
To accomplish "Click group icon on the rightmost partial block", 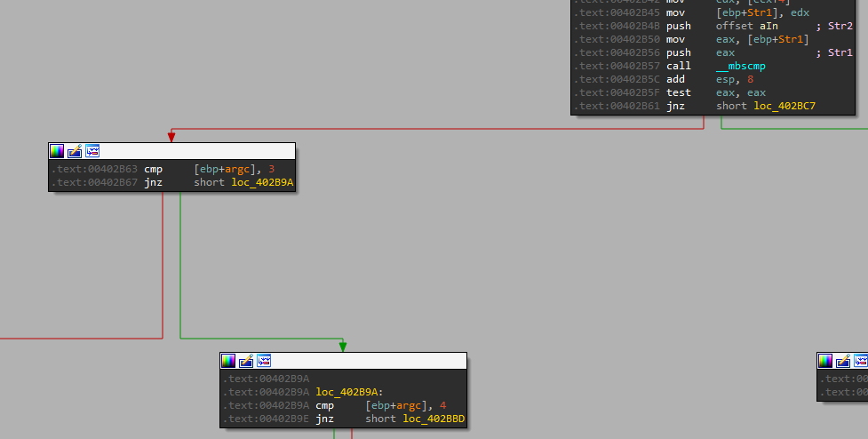I will pyautogui.click(x=861, y=361).
